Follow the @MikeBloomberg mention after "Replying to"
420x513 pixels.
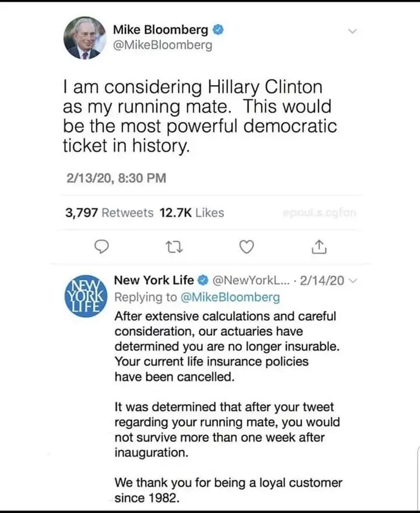pyautogui.click(x=230, y=297)
